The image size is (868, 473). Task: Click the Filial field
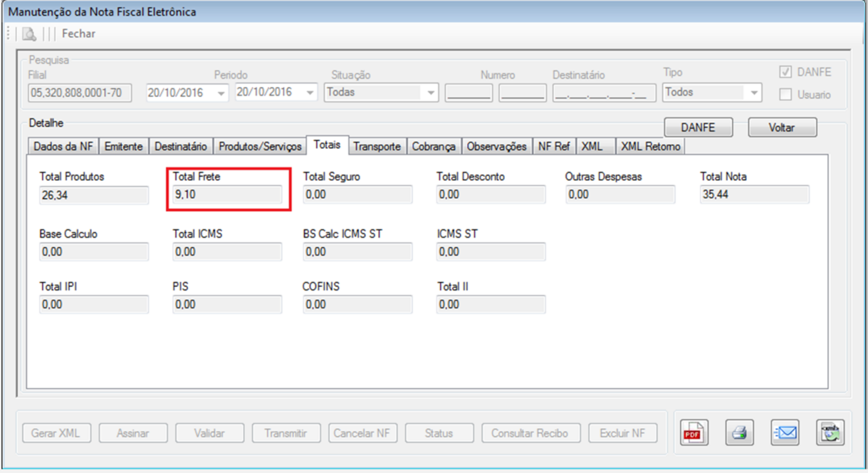80,93
